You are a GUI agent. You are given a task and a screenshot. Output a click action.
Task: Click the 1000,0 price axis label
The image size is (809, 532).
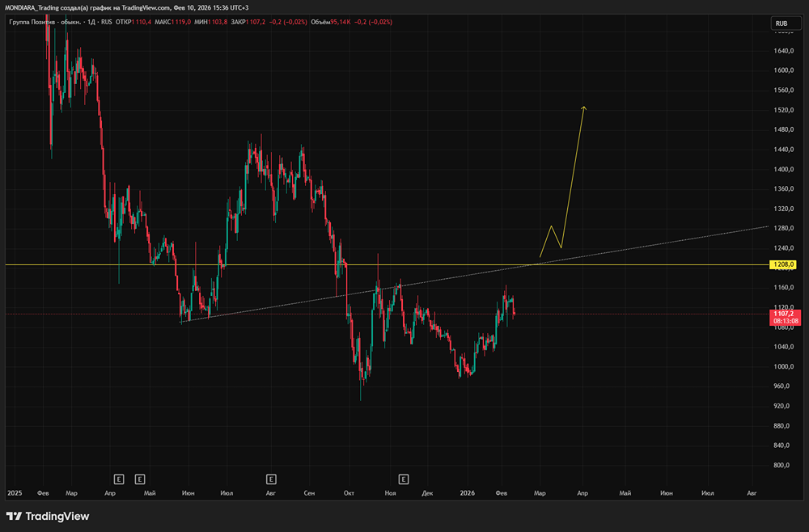tap(783, 366)
